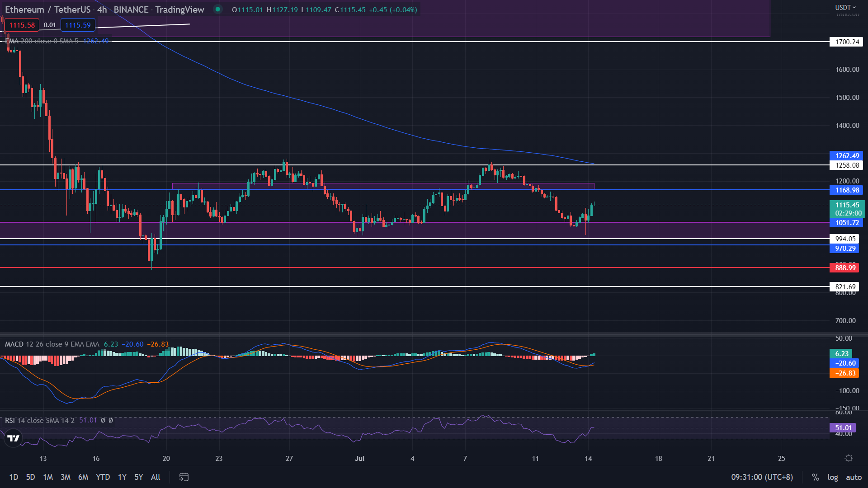
Task: Click the 1262.49 EMA price label
Action: [x=846, y=155]
